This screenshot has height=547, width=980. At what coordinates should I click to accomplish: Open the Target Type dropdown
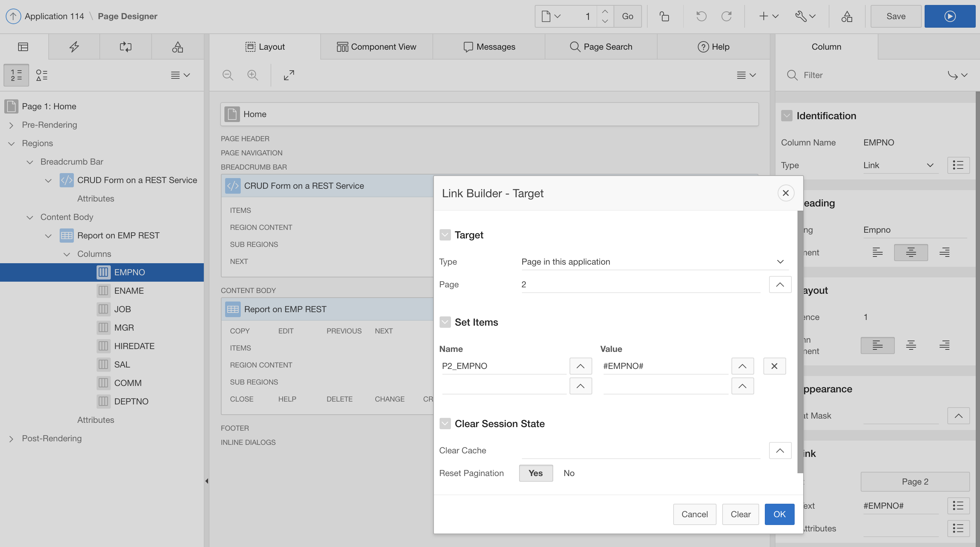[x=654, y=261]
